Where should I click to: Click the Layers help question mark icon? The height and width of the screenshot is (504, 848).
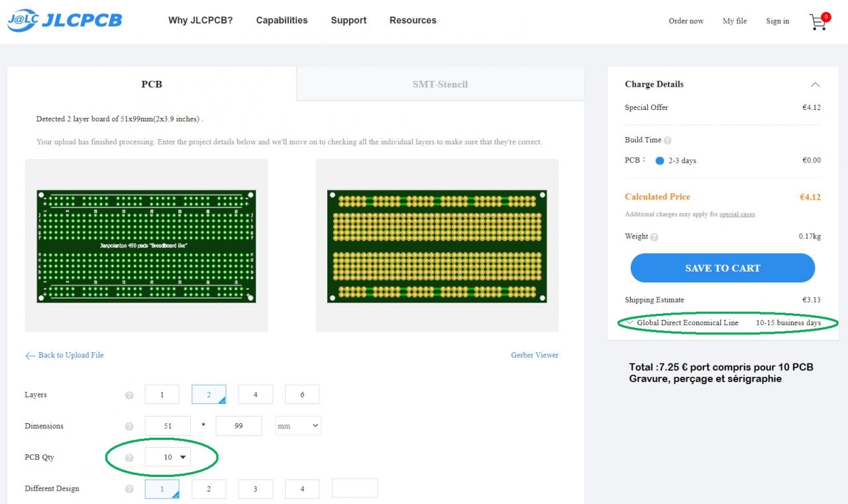coord(129,395)
